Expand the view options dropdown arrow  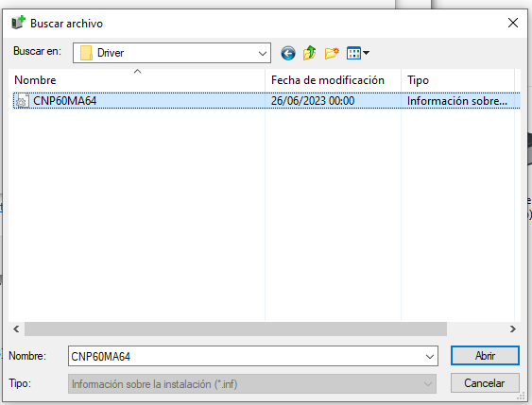click(366, 53)
